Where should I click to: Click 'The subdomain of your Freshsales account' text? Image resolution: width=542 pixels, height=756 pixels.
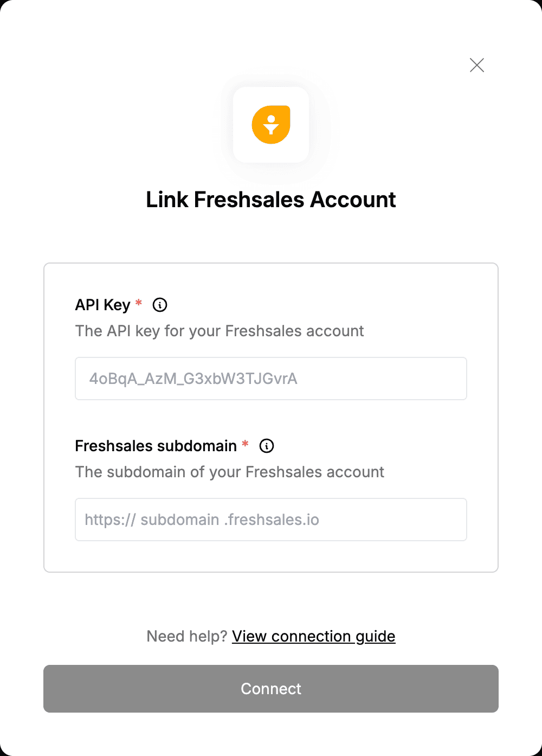tap(230, 472)
